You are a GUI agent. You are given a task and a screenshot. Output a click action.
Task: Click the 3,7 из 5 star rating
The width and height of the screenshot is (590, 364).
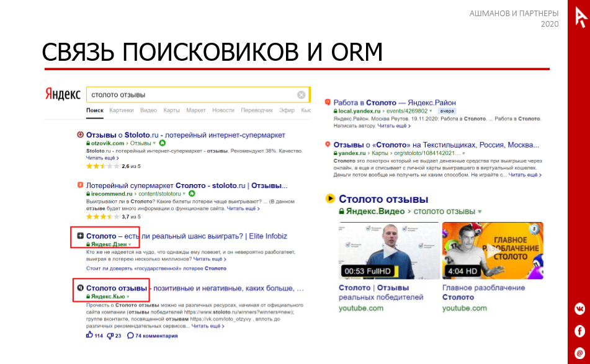pyautogui.click(x=114, y=216)
